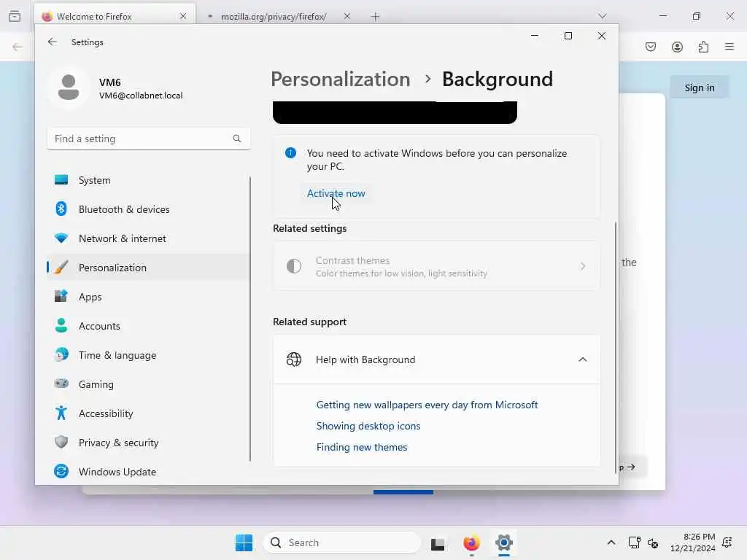
Task: Open Privacy & security via shield icon
Action: (61, 442)
